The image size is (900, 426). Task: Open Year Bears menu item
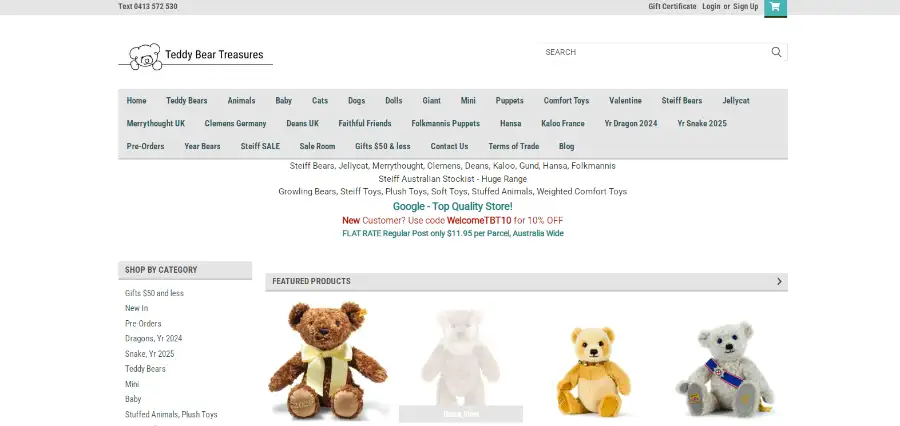[x=202, y=146]
